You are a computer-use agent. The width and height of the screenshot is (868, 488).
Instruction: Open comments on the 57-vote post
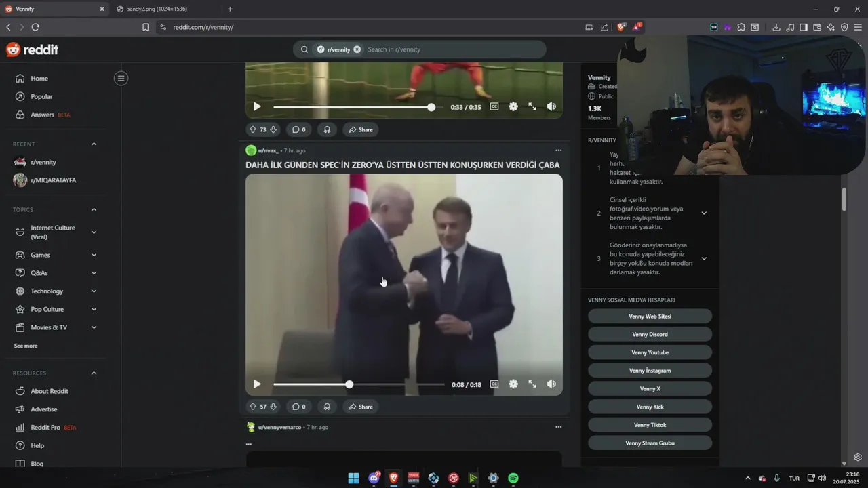pos(299,407)
